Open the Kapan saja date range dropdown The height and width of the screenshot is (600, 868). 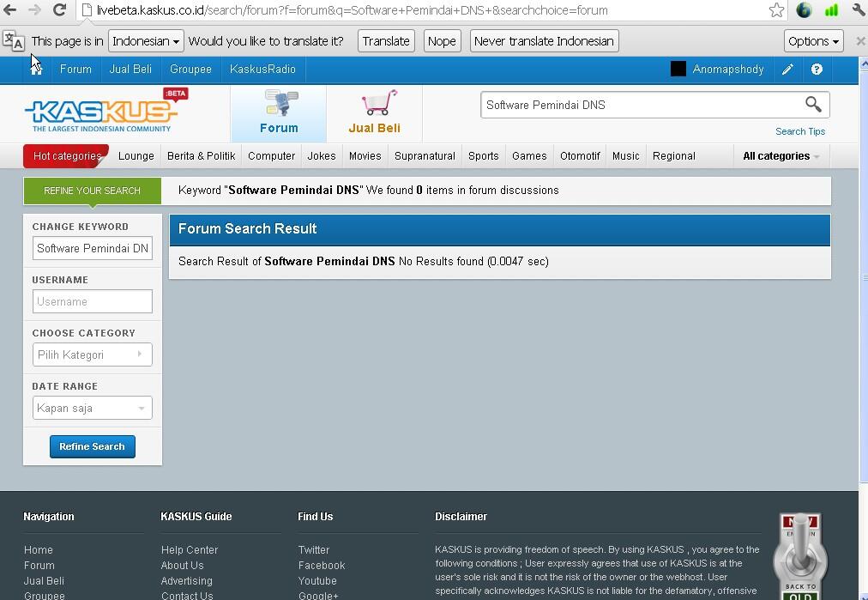[x=93, y=408]
